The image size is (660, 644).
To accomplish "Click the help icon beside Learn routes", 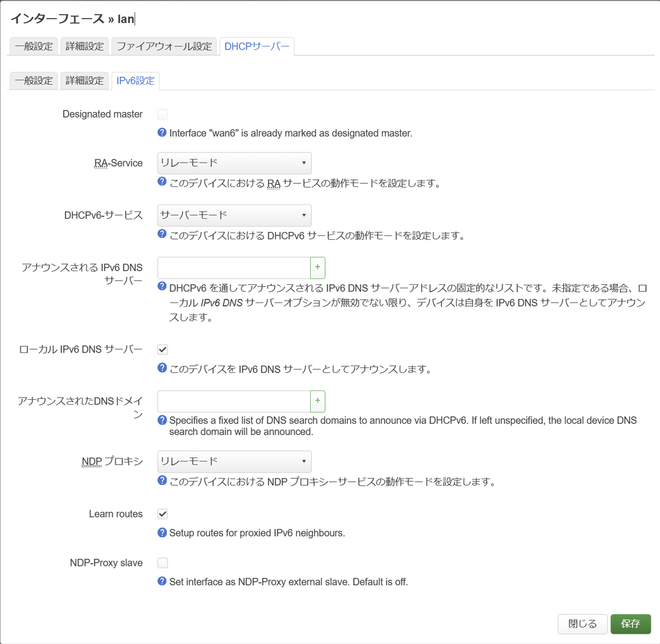I will (x=162, y=532).
